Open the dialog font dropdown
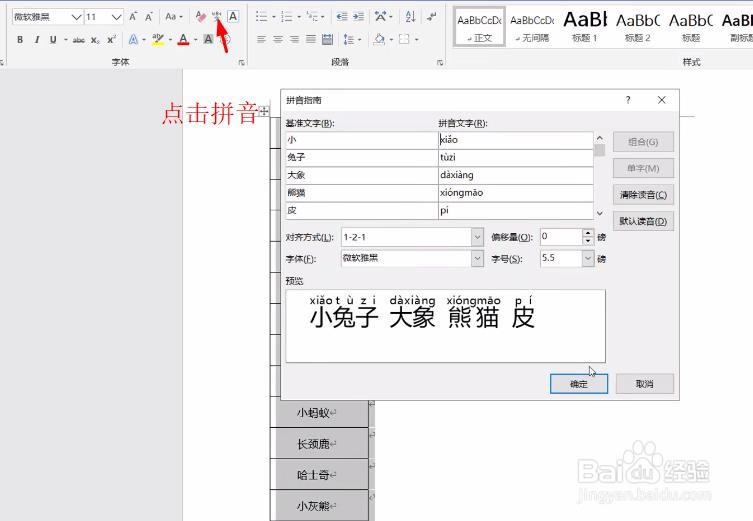Image resolution: width=753 pixels, height=521 pixels. [x=477, y=258]
